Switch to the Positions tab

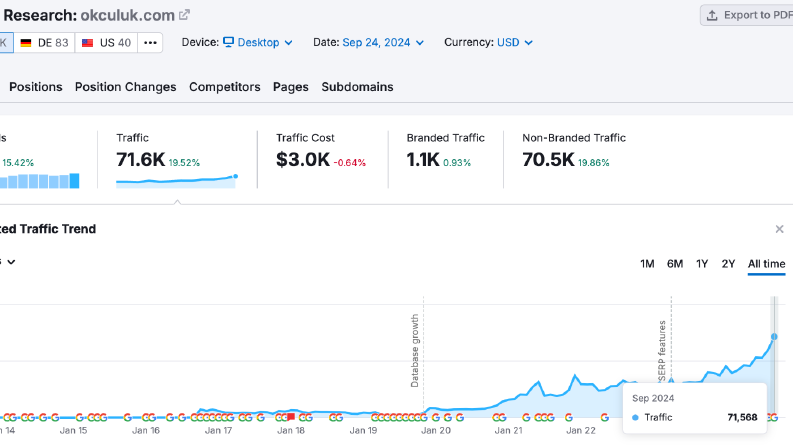[36, 87]
